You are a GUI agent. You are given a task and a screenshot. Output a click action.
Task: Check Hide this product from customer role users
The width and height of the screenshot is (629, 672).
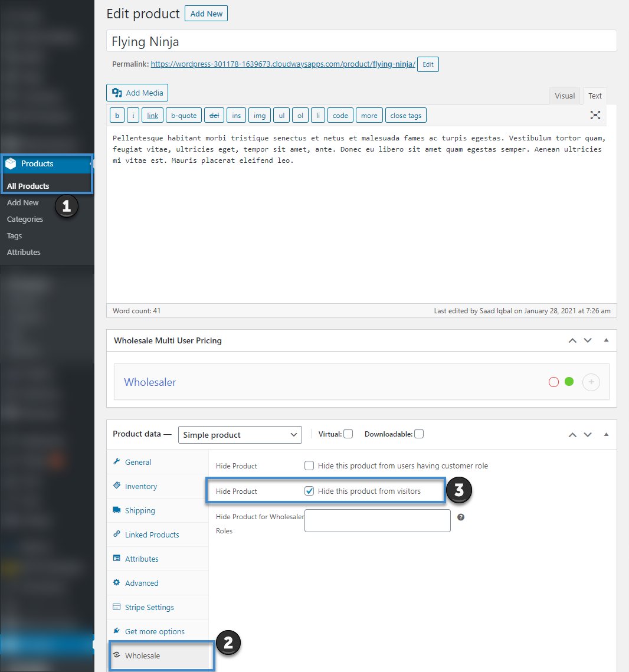click(x=309, y=466)
